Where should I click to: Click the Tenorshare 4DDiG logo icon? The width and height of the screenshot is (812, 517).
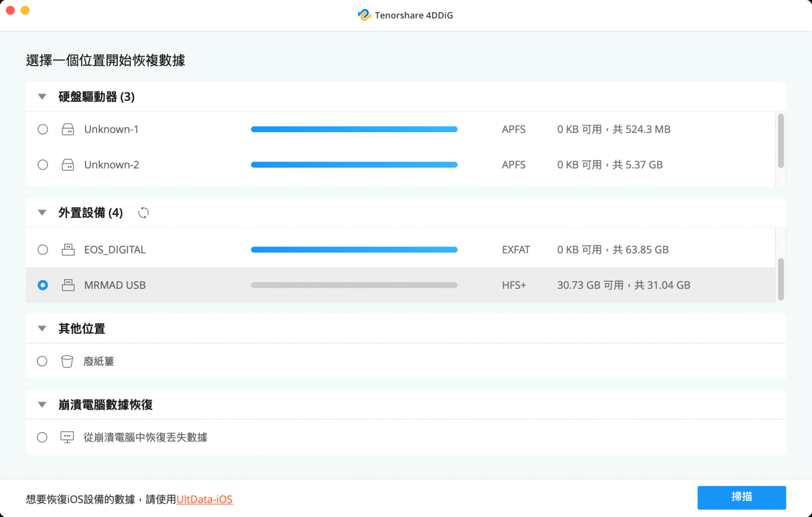pos(364,15)
